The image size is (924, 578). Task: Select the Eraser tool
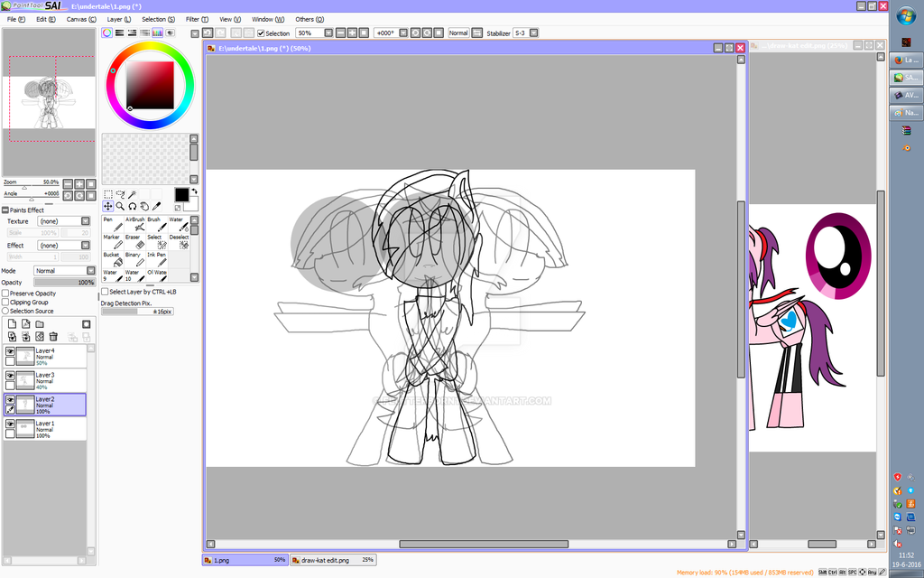click(135, 242)
